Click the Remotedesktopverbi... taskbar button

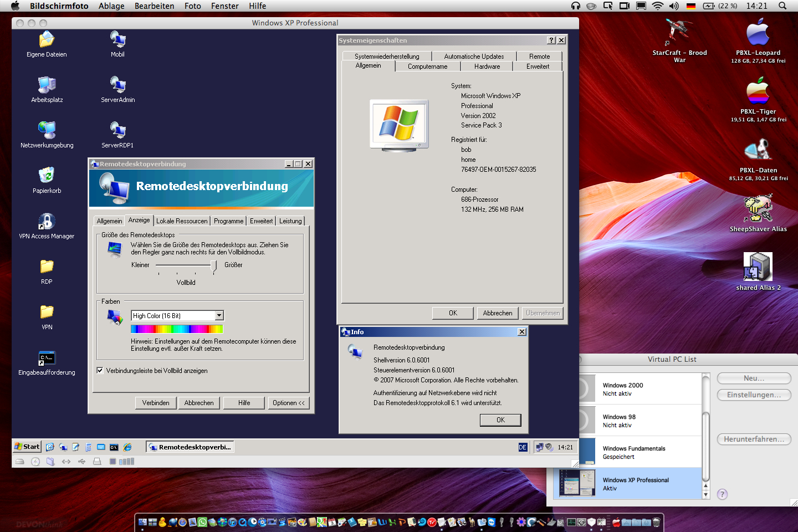click(x=190, y=447)
